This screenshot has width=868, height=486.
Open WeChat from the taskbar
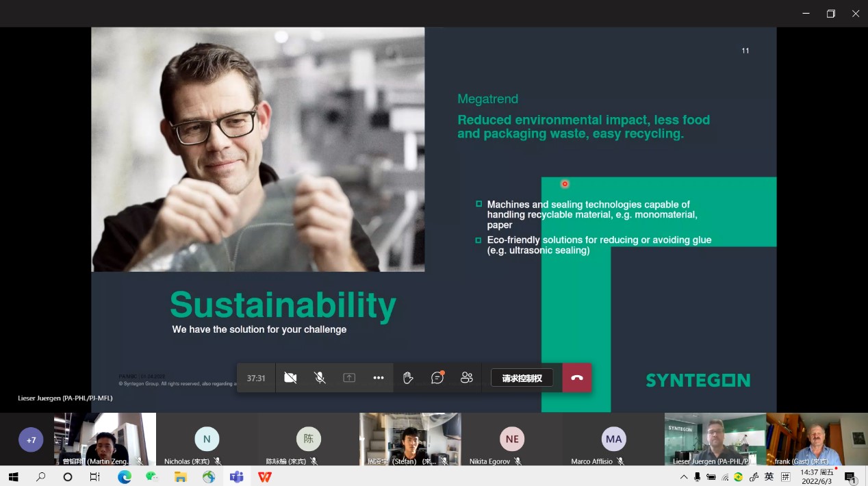[x=152, y=477]
